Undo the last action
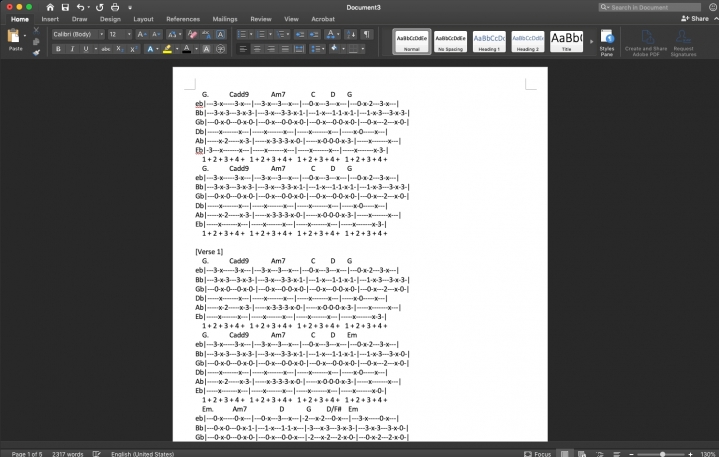The height and width of the screenshot is (457, 720). click(80, 7)
